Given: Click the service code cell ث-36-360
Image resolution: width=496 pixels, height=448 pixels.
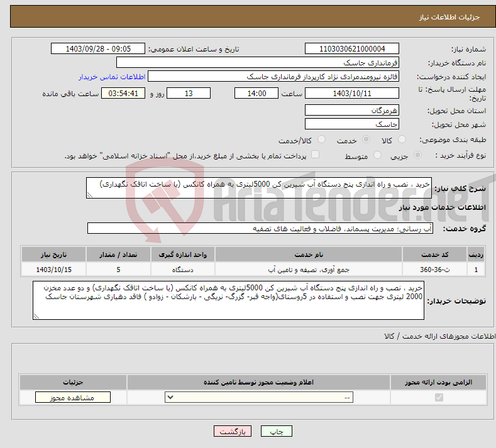Looking at the screenshot, I should (x=434, y=270).
